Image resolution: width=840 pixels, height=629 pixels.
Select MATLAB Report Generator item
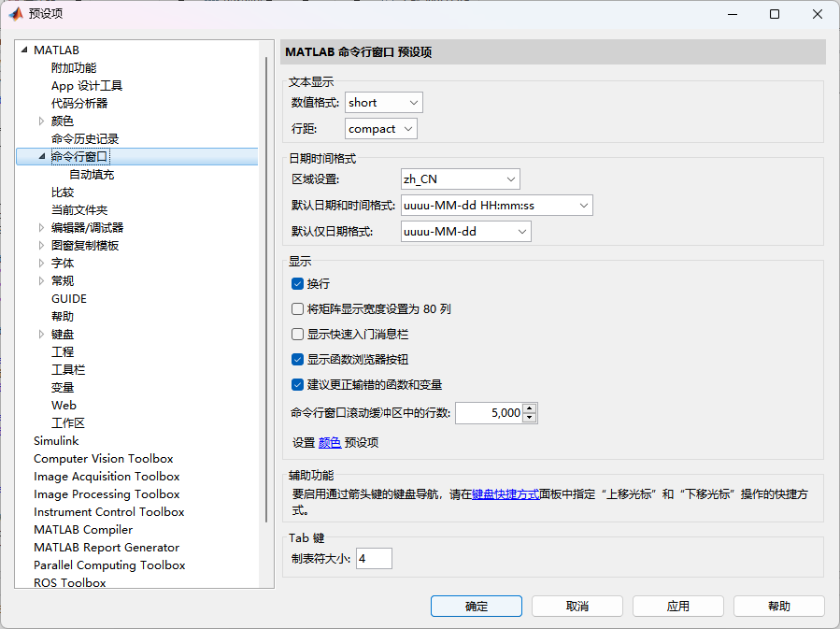107,547
